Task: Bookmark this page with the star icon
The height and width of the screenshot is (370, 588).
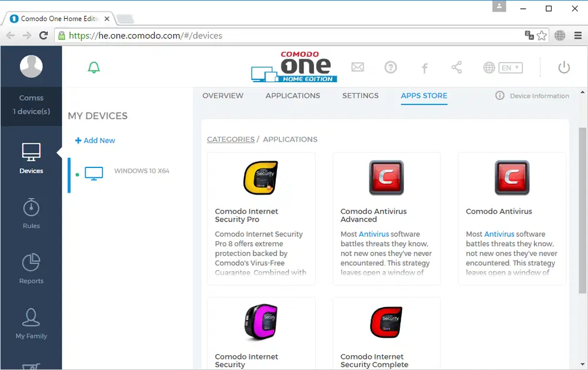Action: click(542, 36)
